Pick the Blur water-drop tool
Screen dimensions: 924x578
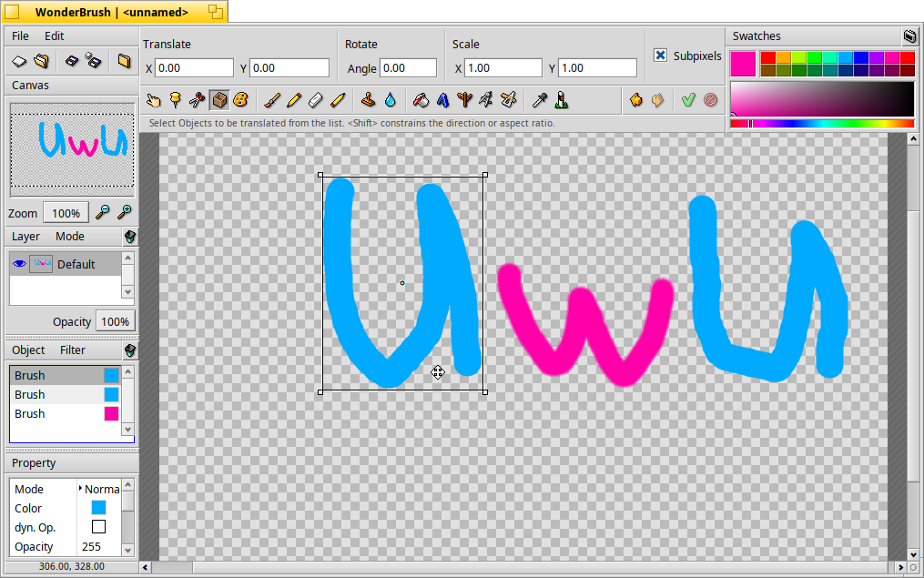coord(391,100)
